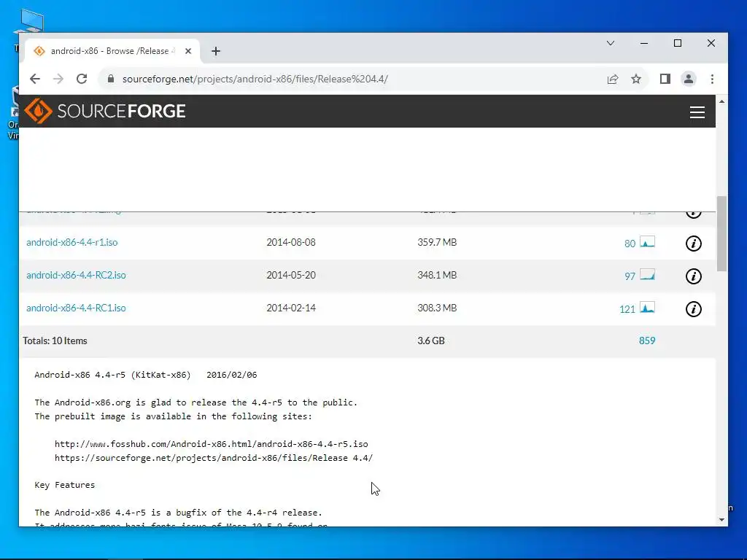747x560 pixels.
Task: Click the 3.6 GB total size
Action: click(430, 341)
